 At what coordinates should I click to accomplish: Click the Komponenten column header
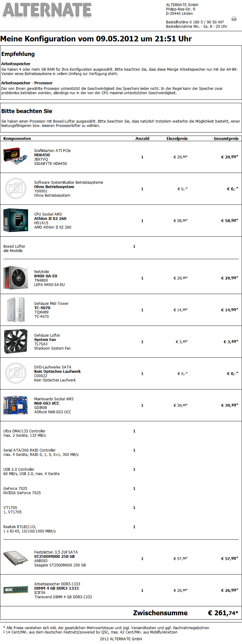(x=17, y=139)
